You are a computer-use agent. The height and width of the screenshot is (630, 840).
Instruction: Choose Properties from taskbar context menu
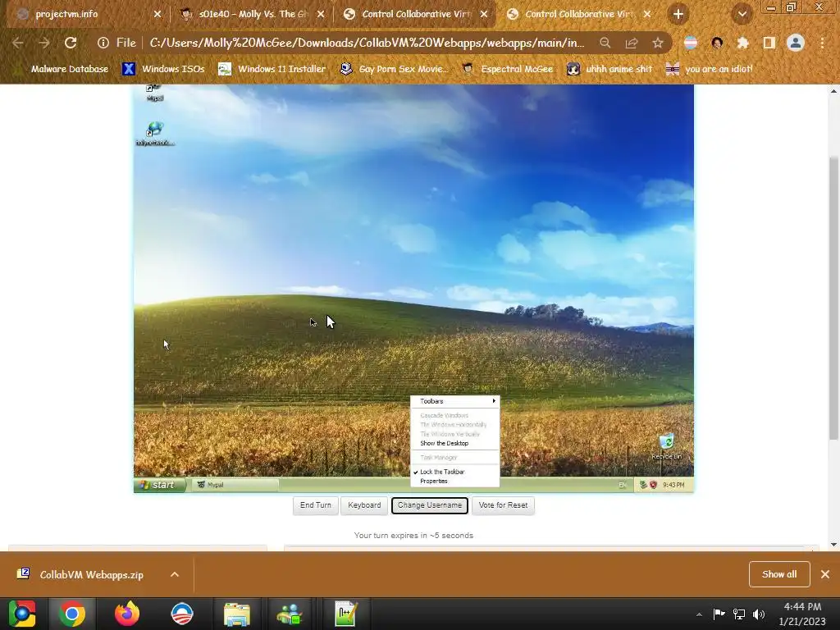454,481
